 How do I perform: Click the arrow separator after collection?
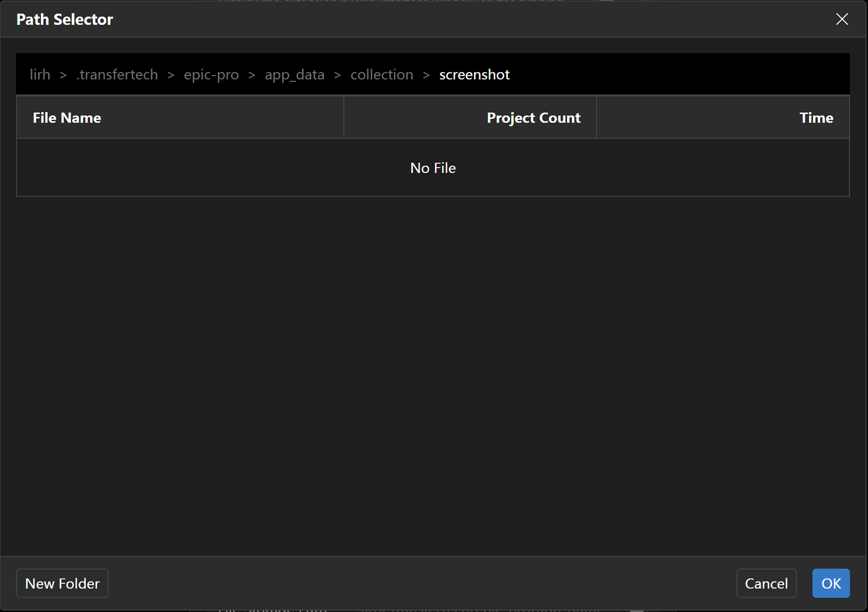pyautogui.click(x=426, y=75)
